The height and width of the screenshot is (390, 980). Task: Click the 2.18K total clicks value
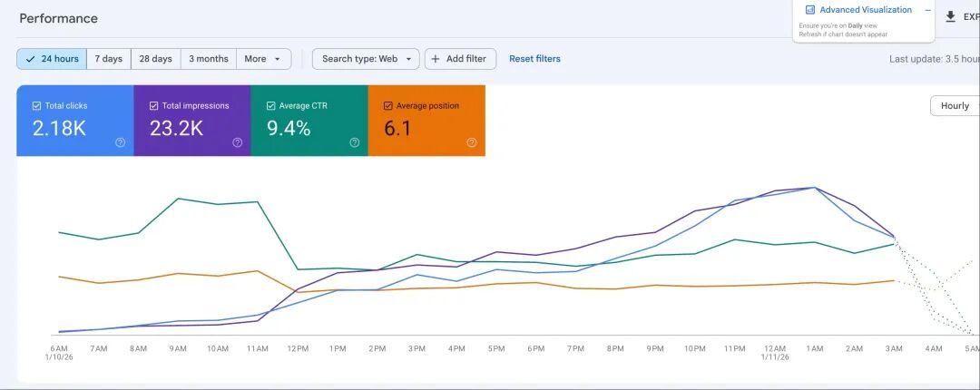point(59,128)
